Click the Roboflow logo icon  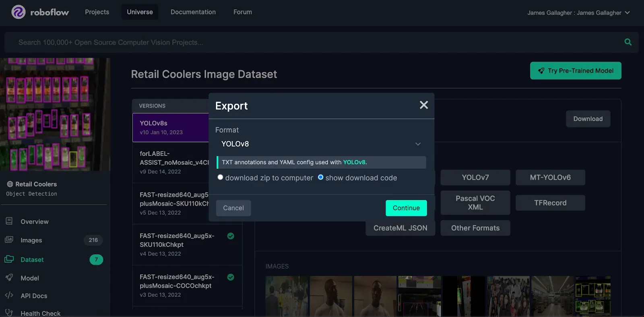coord(18,12)
